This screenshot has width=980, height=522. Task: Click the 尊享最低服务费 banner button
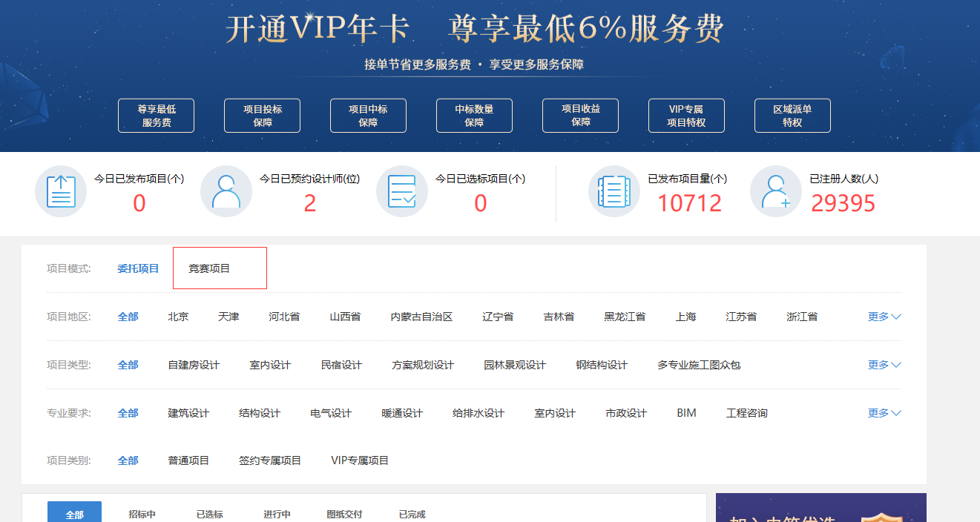(x=156, y=116)
